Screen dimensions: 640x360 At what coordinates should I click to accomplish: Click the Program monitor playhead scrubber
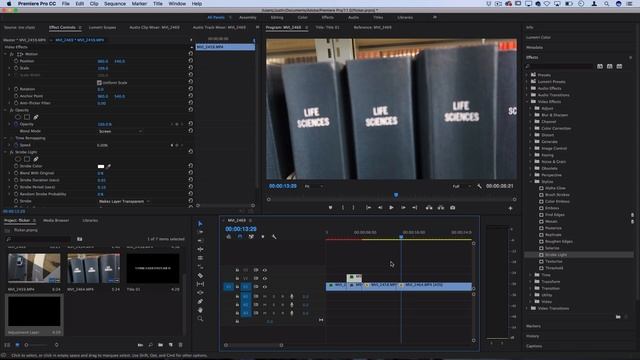click(x=396, y=196)
